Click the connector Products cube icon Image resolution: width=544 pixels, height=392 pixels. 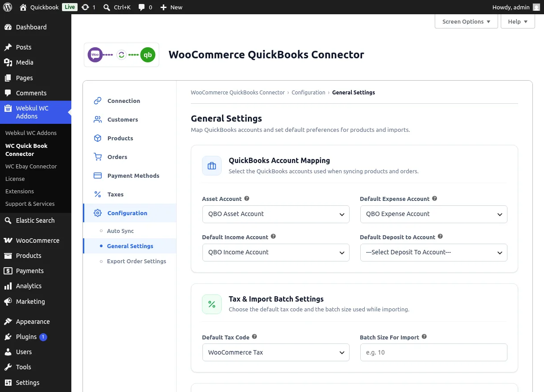(98, 138)
